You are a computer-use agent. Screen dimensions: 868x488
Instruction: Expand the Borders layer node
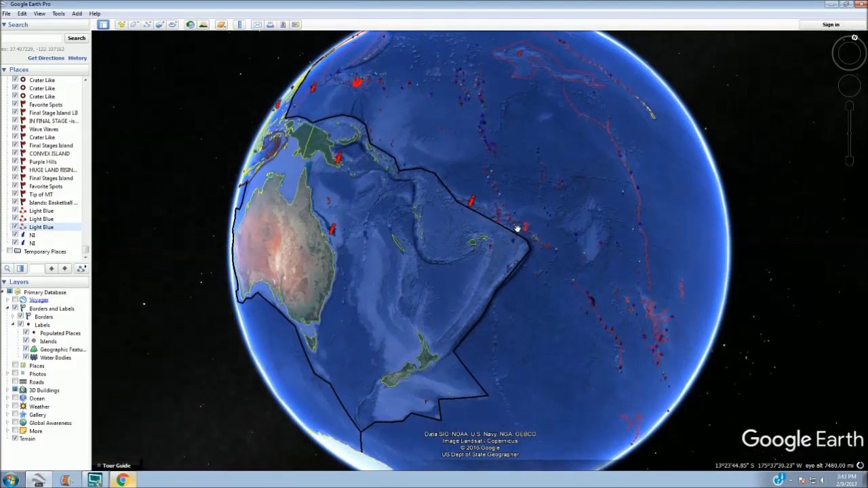point(12,317)
